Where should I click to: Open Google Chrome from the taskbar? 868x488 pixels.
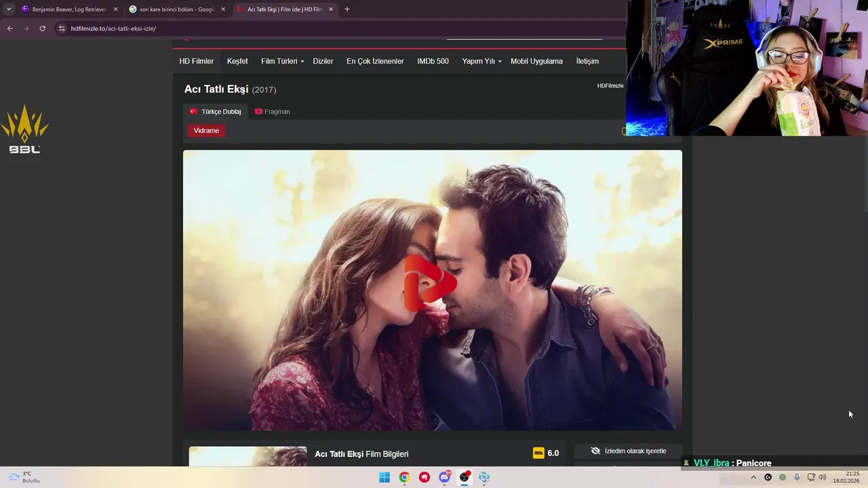(x=404, y=477)
